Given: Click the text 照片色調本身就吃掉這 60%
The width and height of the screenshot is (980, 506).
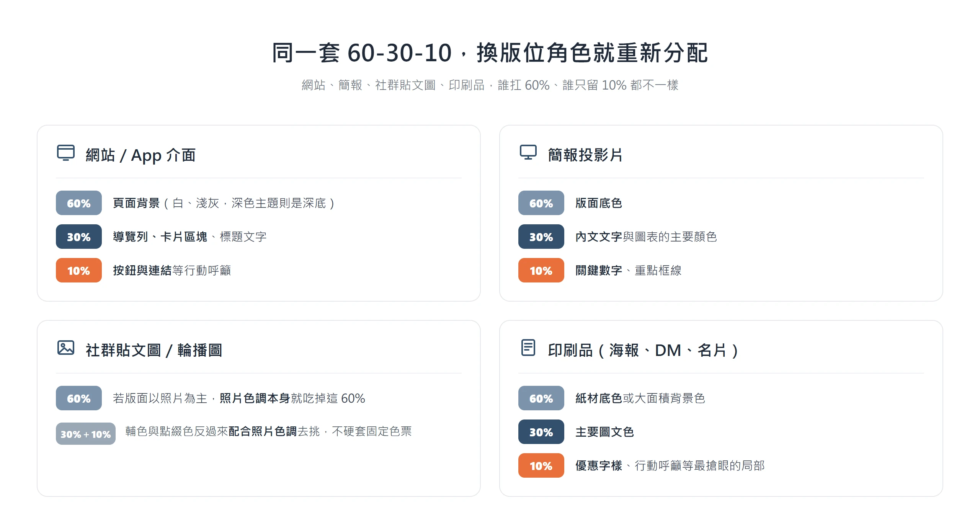Looking at the screenshot, I should tap(292, 398).
